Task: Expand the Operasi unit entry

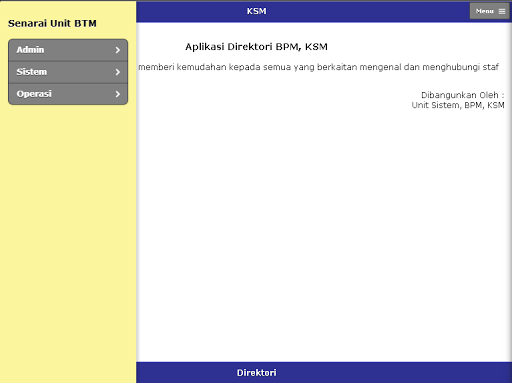Action: (x=68, y=94)
